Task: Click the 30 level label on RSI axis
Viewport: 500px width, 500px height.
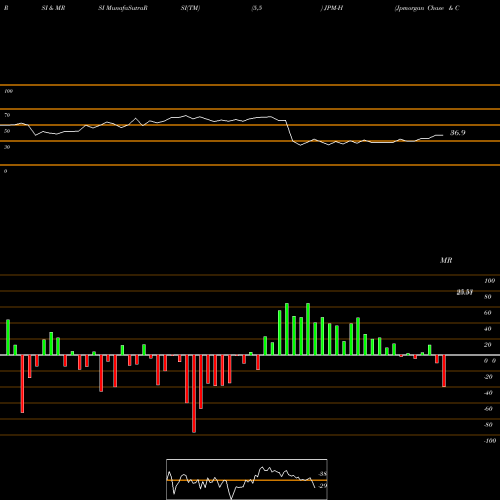Action: pyautogui.click(x=7, y=147)
